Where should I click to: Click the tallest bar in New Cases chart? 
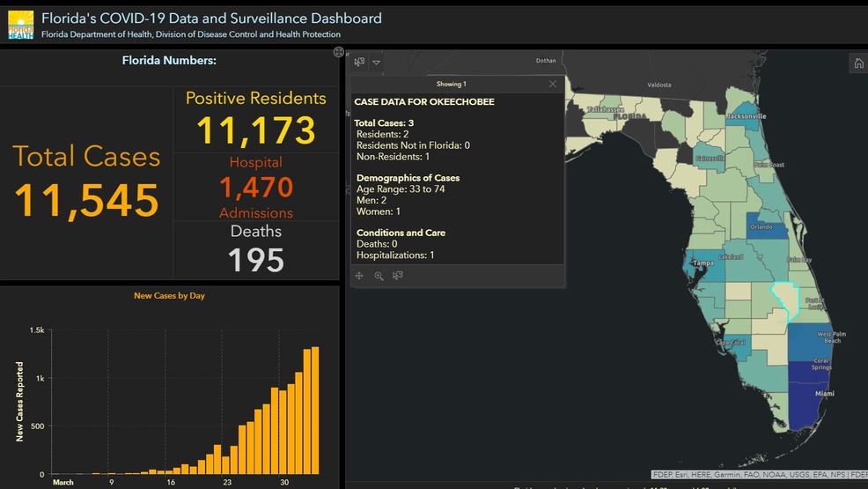(x=314, y=410)
